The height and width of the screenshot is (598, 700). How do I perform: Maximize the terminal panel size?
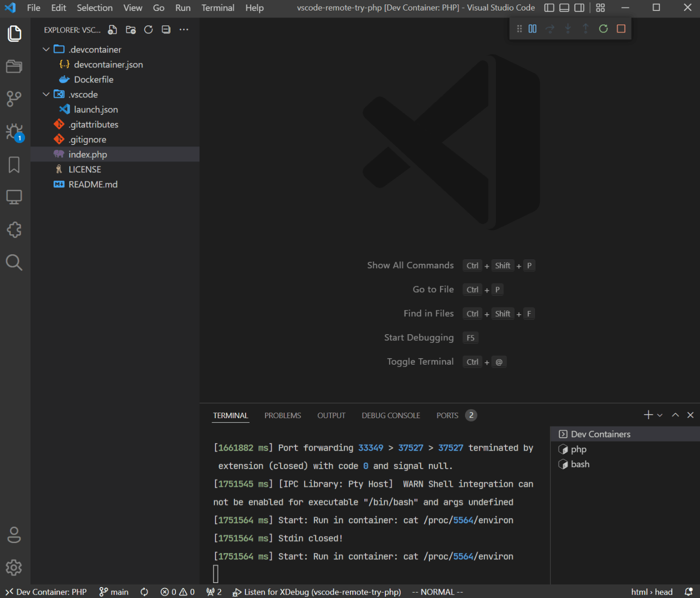point(675,415)
